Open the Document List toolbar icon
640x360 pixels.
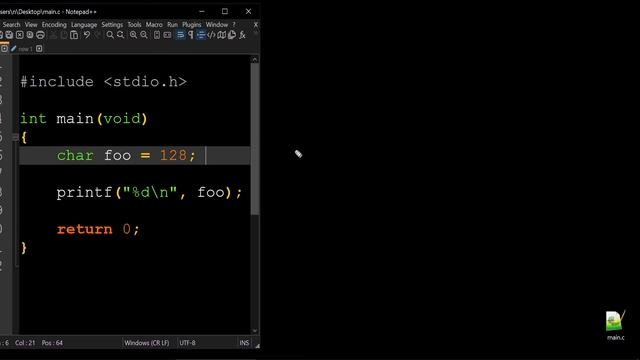[232, 35]
